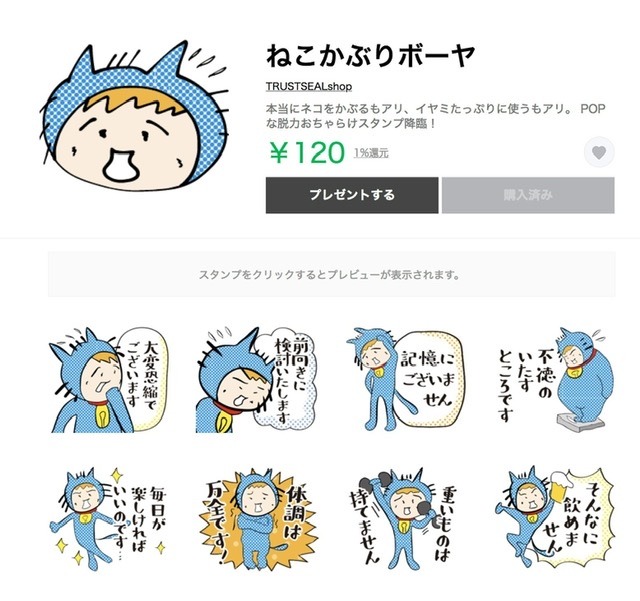Click the ¥120 price text
Screen dimensions: 640x601
click(x=307, y=152)
